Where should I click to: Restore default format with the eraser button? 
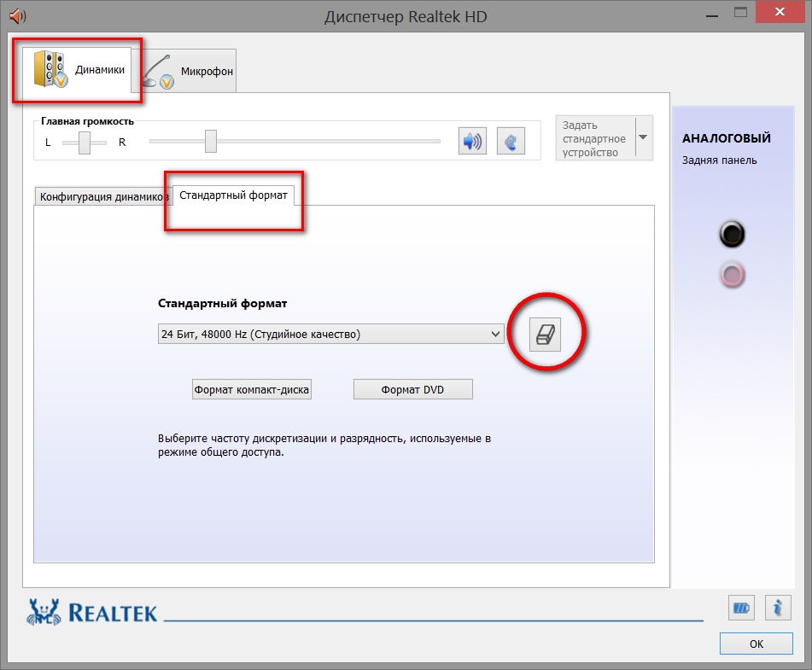(546, 335)
